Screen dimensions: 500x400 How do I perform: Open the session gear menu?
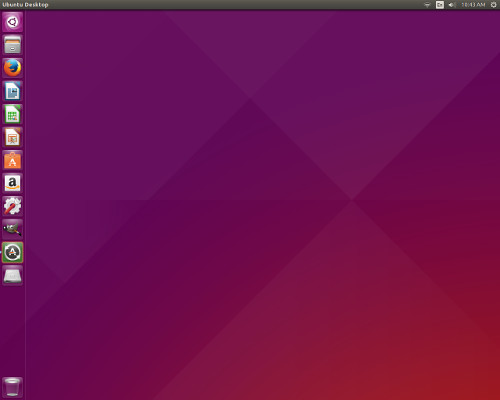[x=494, y=5]
